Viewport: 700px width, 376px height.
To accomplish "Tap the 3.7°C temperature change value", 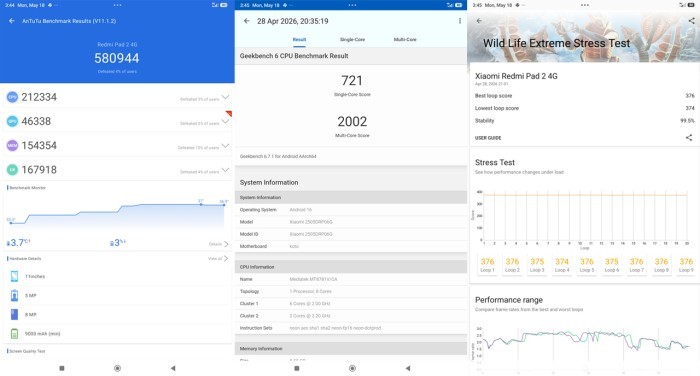I will click(18, 242).
